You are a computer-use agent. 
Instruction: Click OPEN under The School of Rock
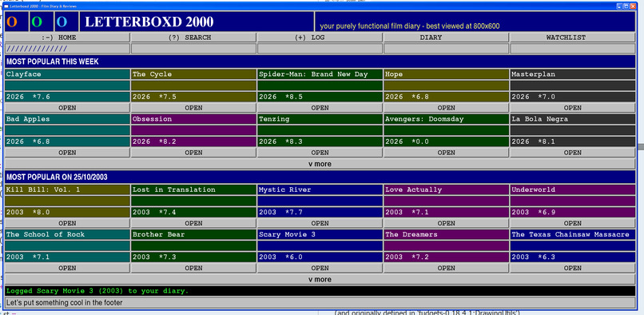[x=67, y=268]
